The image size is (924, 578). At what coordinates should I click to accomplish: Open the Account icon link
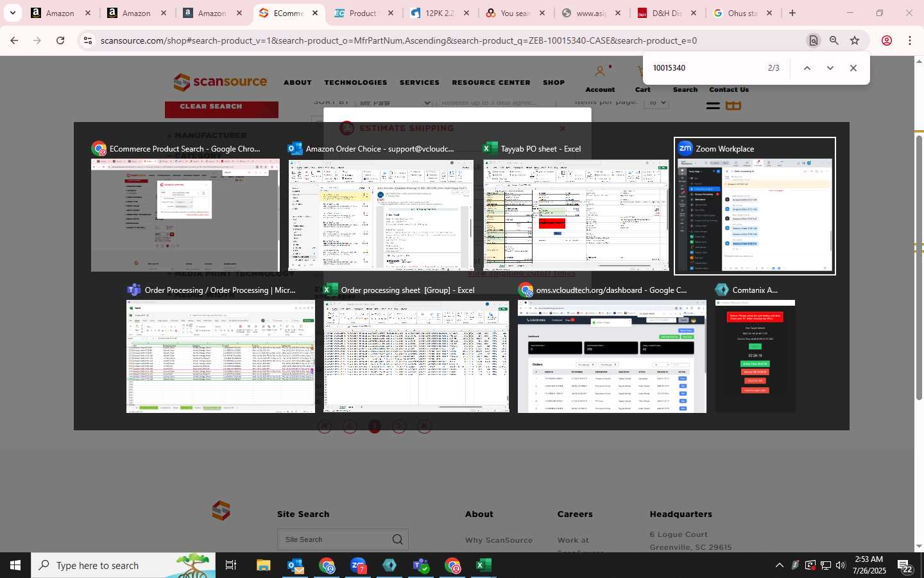600,78
